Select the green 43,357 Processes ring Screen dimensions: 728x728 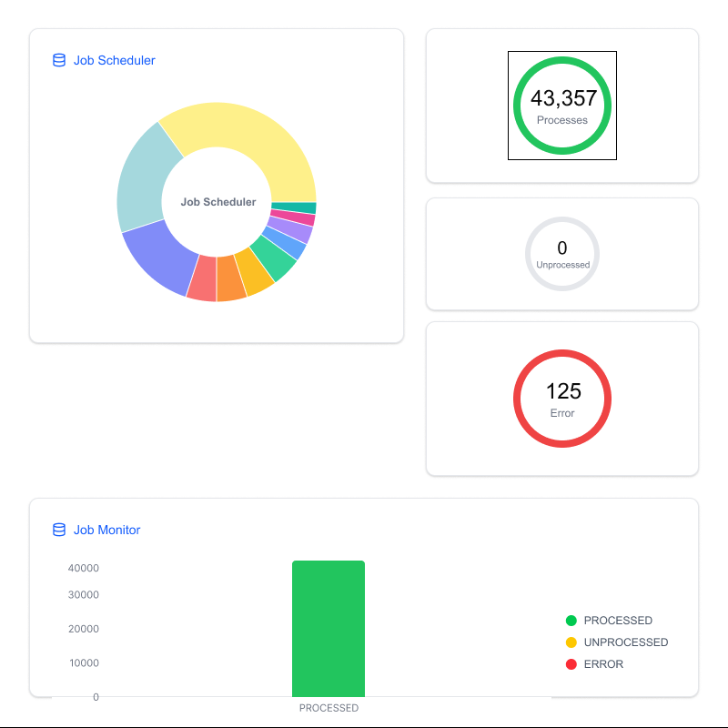(562, 106)
